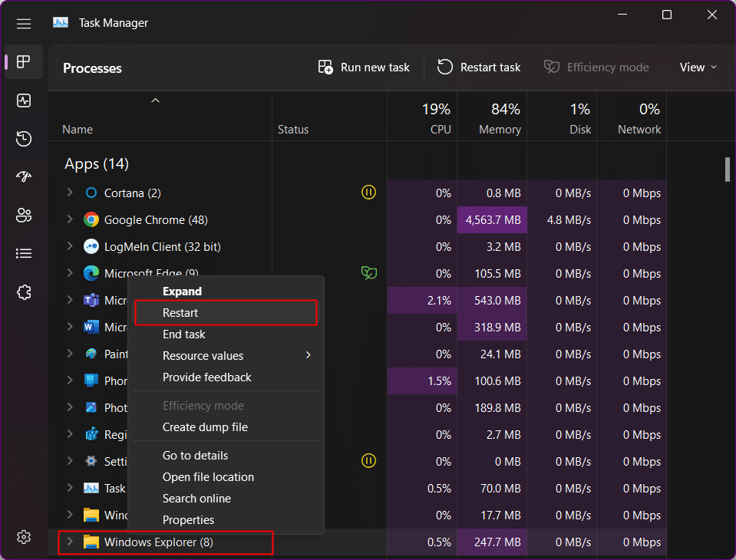Screen dimensions: 736x560
Task: Click the Settings app row gear icon
Action: point(91,461)
